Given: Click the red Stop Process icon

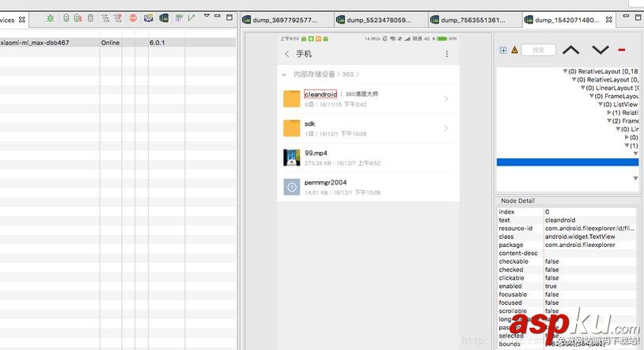Looking at the screenshot, I should tap(133, 17).
